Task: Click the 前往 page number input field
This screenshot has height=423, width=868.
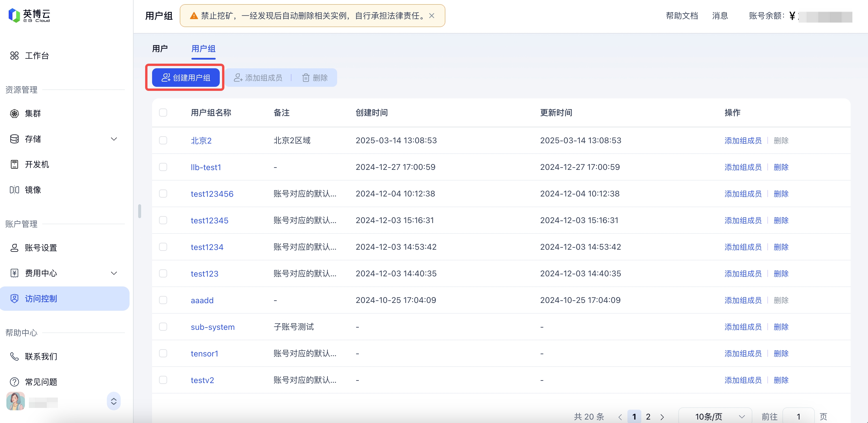Action: [798, 417]
